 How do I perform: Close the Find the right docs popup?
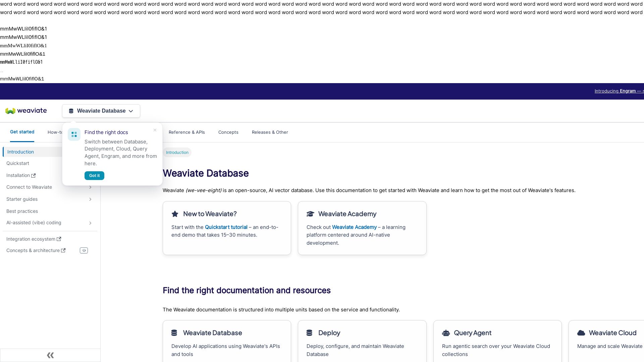[155, 130]
